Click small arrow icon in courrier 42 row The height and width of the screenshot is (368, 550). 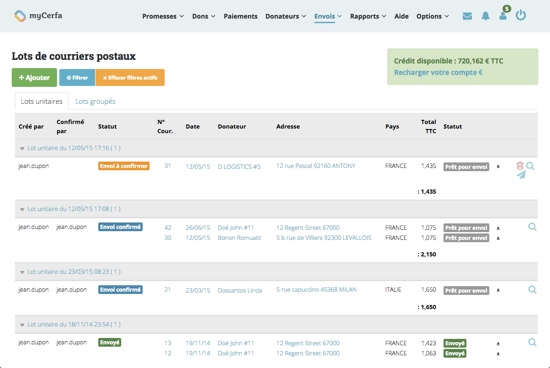tap(498, 228)
